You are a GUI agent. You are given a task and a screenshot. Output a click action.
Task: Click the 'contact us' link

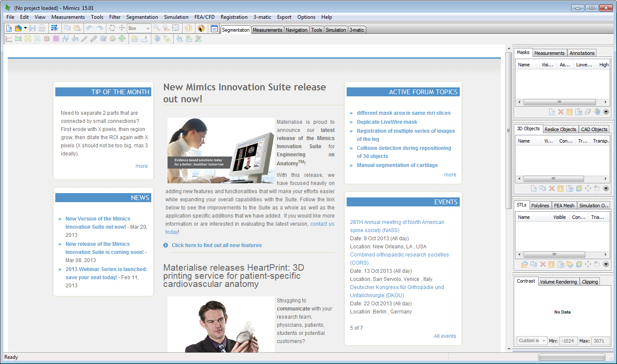coord(322,224)
